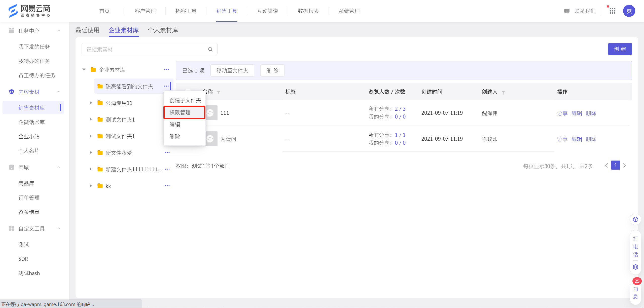Expand the 新建文件夹111111111 folder

pos(91,169)
